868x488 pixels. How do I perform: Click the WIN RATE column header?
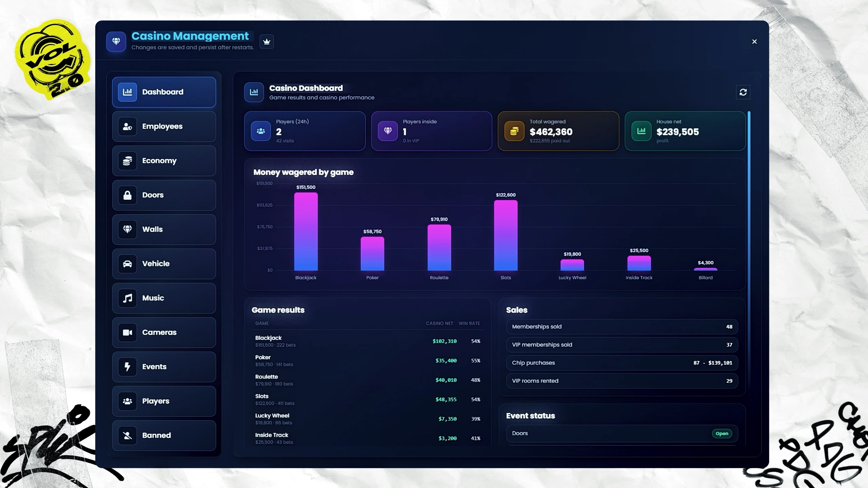point(469,323)
